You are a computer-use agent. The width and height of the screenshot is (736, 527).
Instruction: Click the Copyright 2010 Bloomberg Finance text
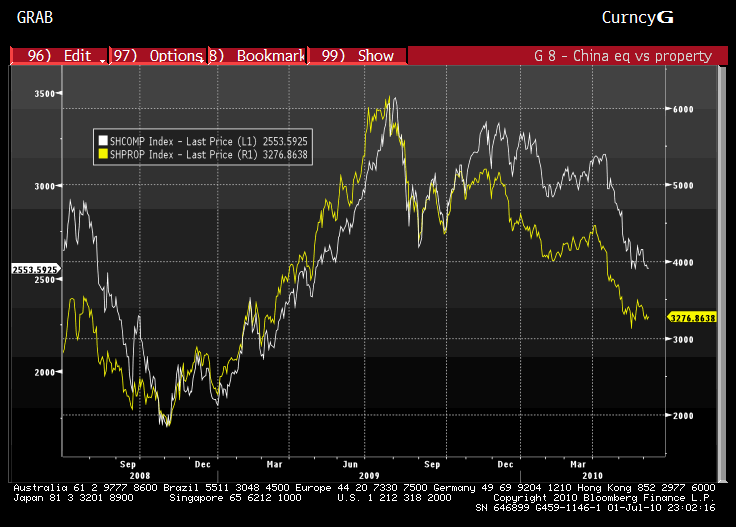[x=604, y=497]
